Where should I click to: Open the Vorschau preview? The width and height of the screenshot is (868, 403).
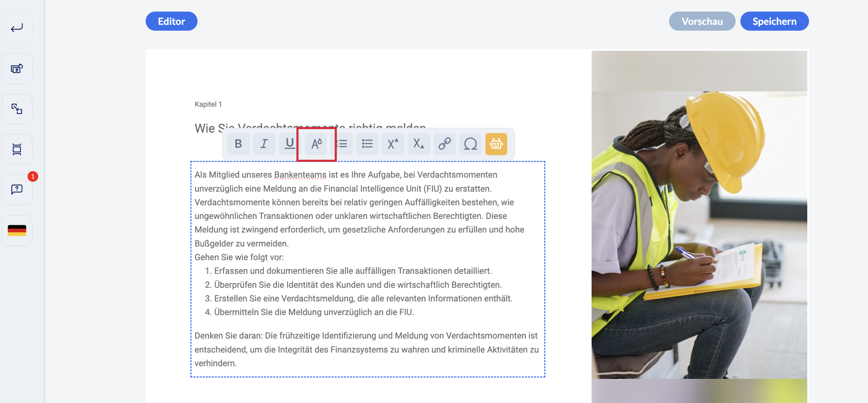pos(702,21)
